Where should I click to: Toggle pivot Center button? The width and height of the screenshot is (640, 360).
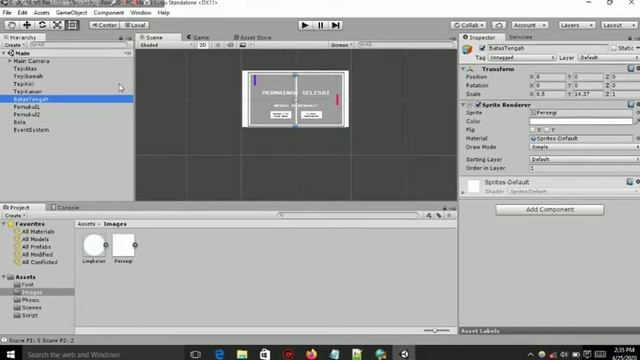click(x=104, y=25)
